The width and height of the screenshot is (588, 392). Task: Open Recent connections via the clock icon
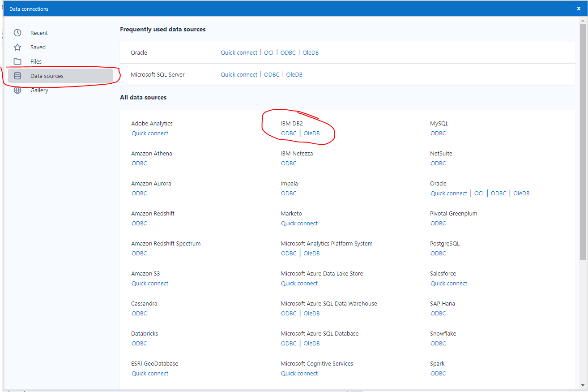pos(17,33)
